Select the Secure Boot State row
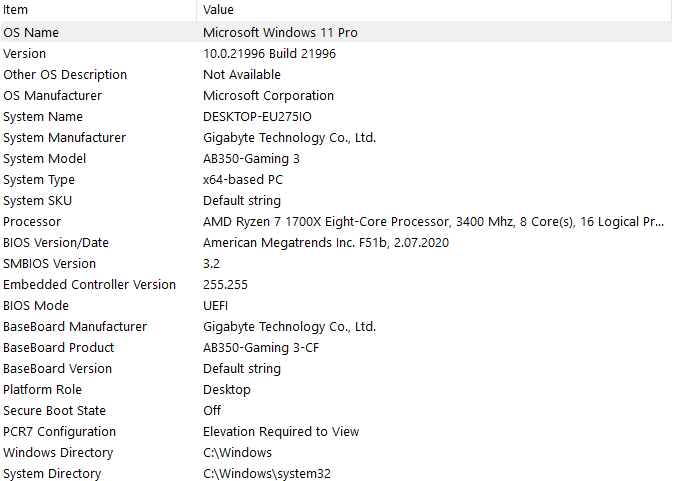Image resolution: width=685 pixels, height=481 pixels. coord(54,410)
